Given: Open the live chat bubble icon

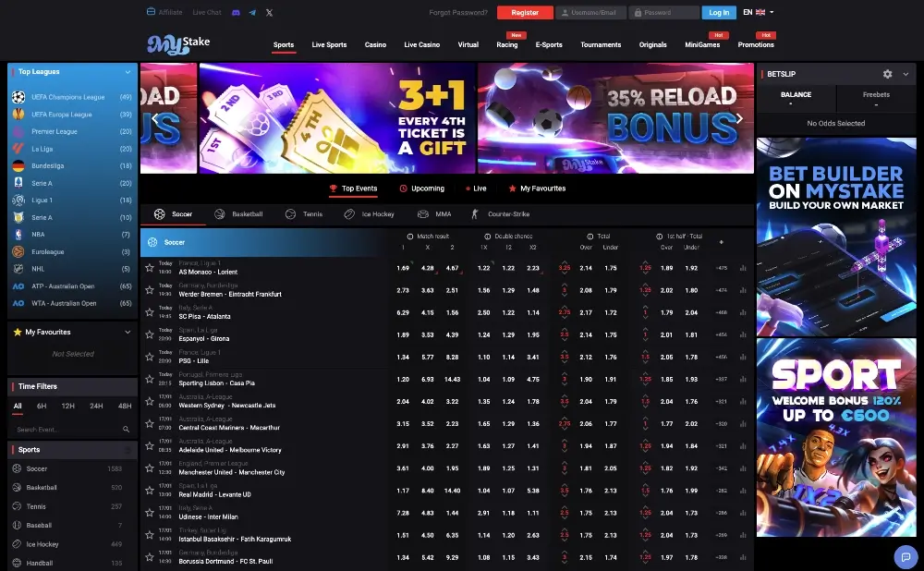Looking at the screenshot, I should (906, 557).
